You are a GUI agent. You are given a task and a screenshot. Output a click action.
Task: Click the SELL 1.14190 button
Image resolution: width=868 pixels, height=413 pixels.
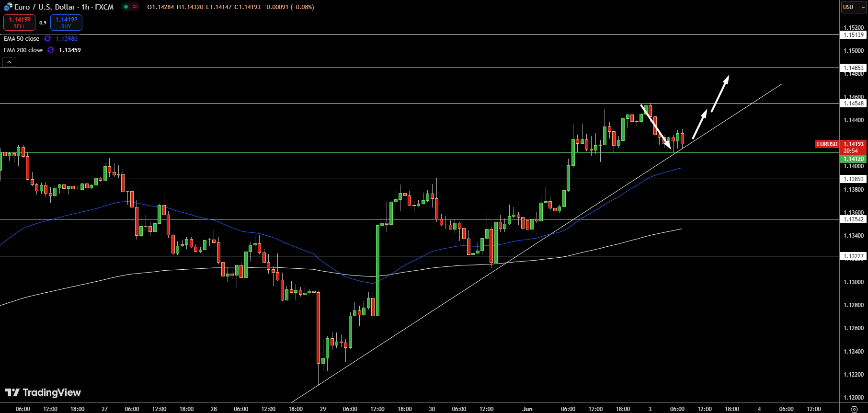pos(20,23)
